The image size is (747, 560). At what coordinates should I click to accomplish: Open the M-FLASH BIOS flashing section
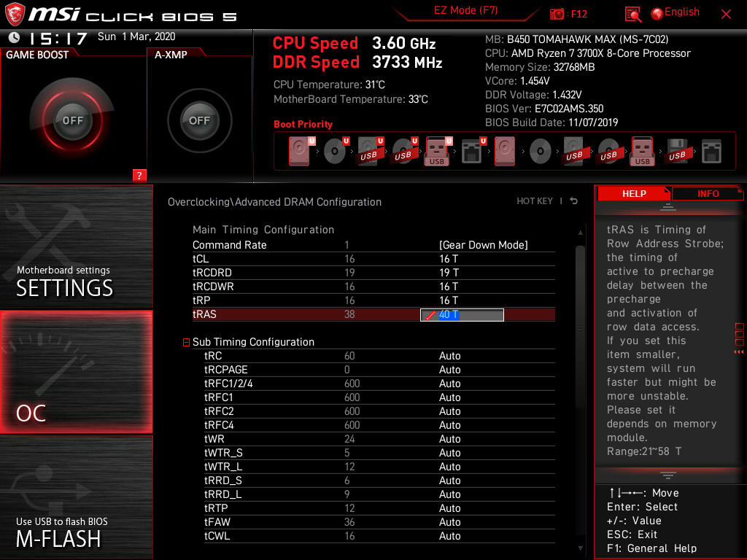click(76, 497)
